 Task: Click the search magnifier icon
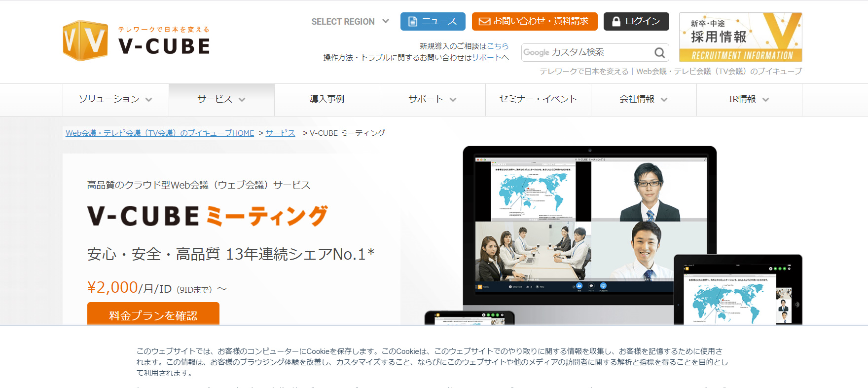point(659,53)
